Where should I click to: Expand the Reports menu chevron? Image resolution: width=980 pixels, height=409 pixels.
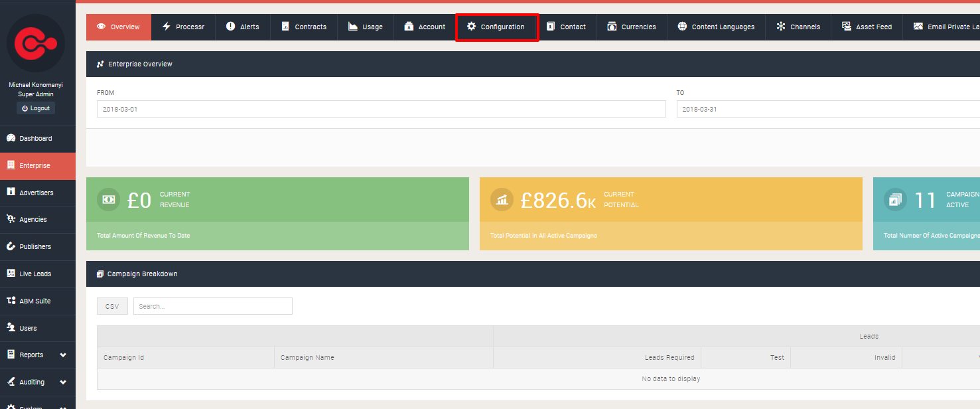tap(63, 355)
